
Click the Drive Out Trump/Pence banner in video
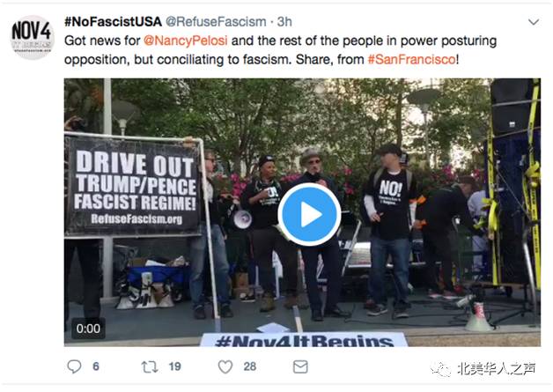point(133,186)
